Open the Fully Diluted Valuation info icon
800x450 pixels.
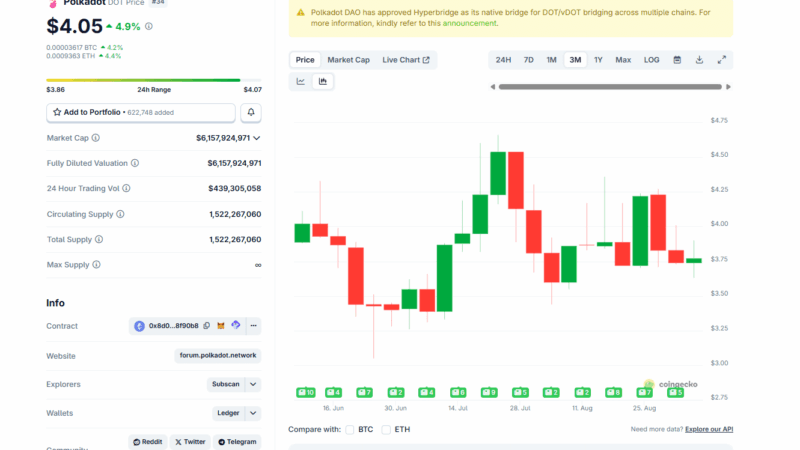(x=135, y=163)
